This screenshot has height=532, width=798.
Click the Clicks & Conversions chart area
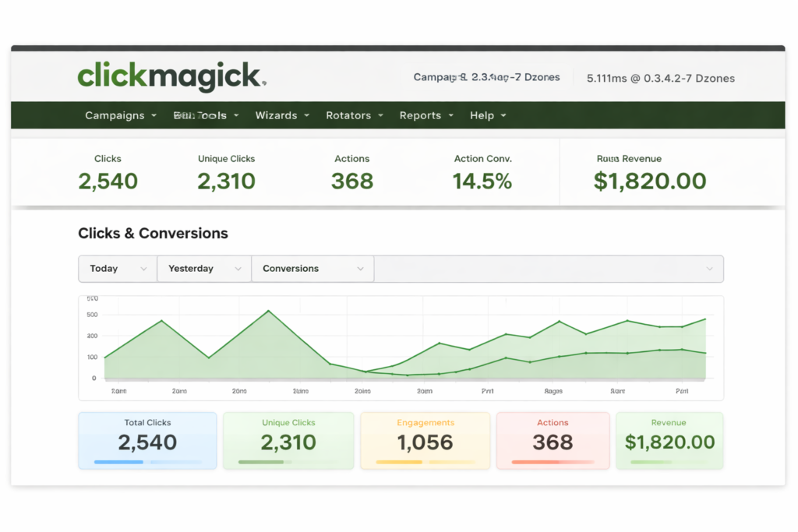click(401, 343)
